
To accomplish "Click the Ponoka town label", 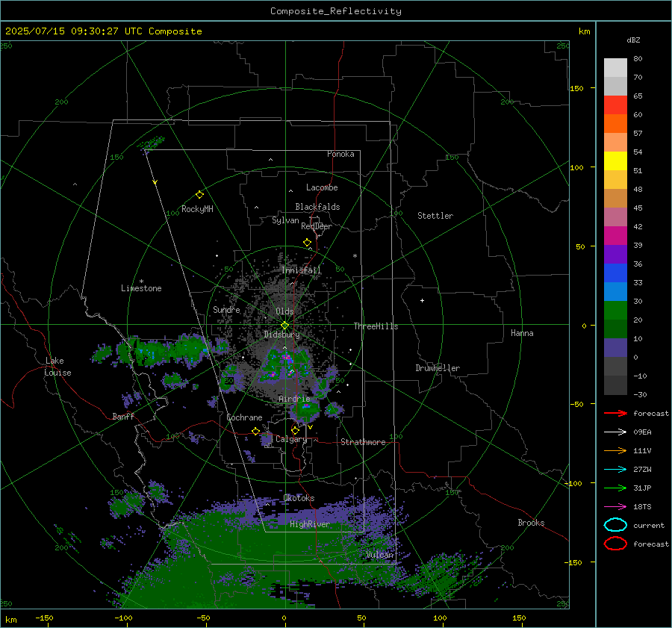I will point(340,154).
